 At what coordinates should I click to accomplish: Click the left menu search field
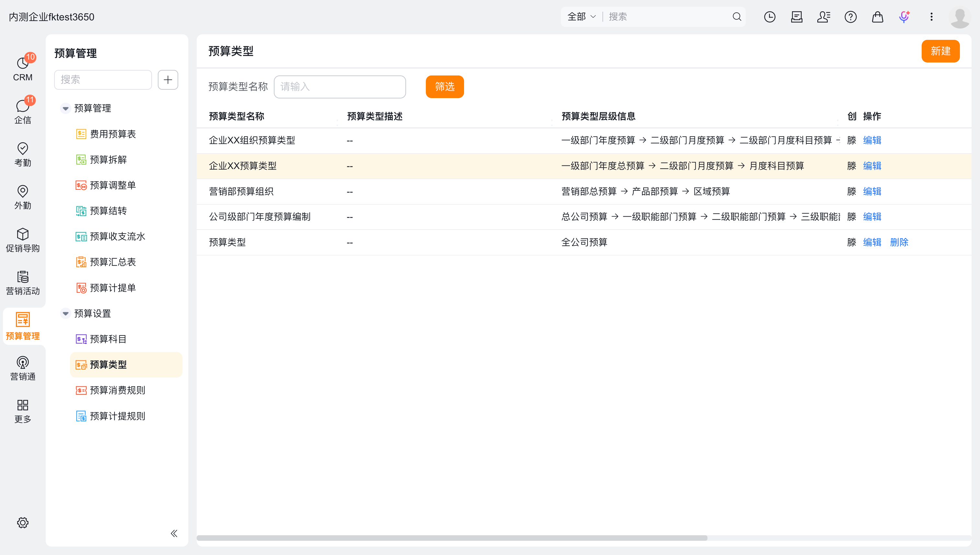(x=103, y=80)
